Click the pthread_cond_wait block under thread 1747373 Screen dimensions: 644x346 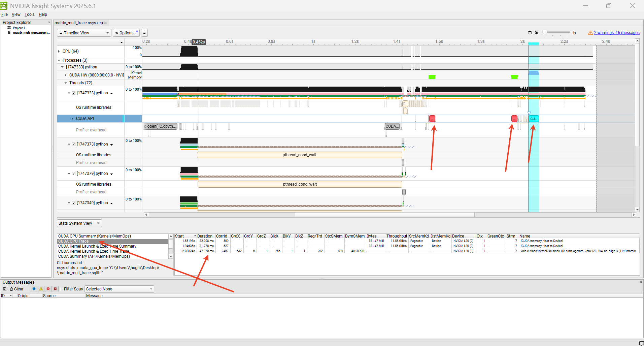(x=300, y=155)
